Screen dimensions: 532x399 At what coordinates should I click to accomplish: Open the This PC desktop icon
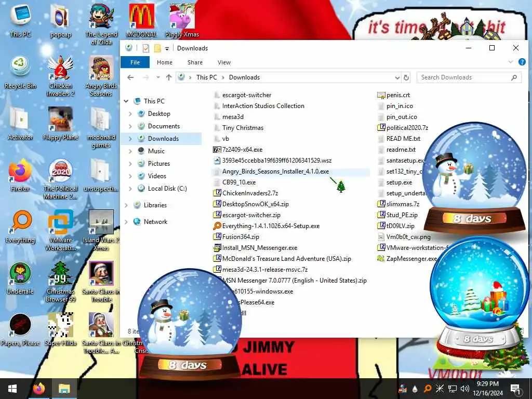tap(20, 20)
